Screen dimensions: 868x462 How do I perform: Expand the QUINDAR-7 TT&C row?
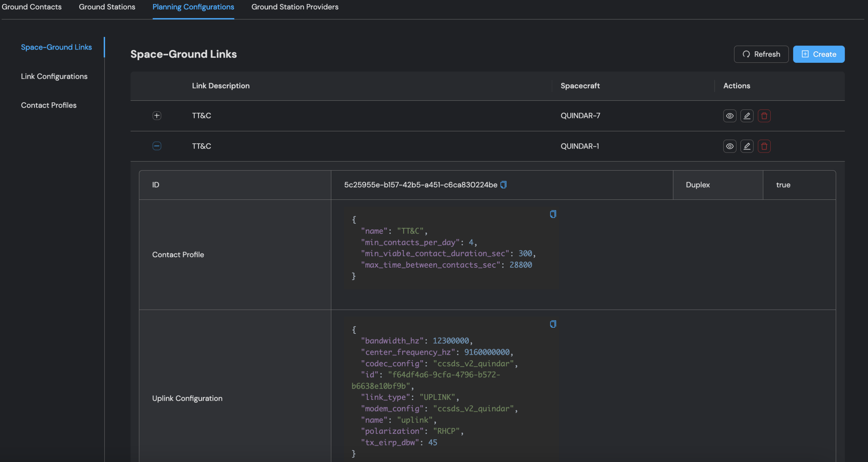157,116
